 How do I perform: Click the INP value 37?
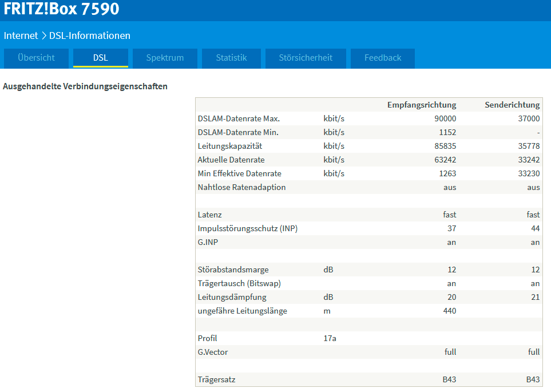click(452, 228)
